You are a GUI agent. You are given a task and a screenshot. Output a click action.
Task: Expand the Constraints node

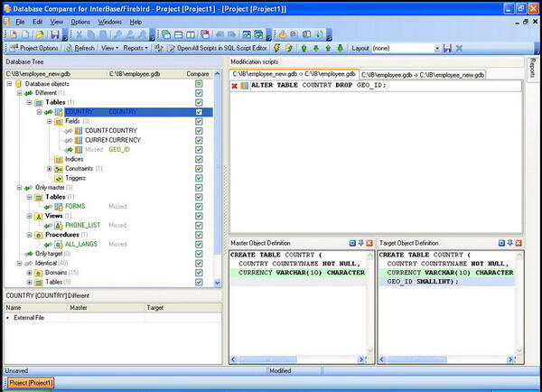coord(49,169)
